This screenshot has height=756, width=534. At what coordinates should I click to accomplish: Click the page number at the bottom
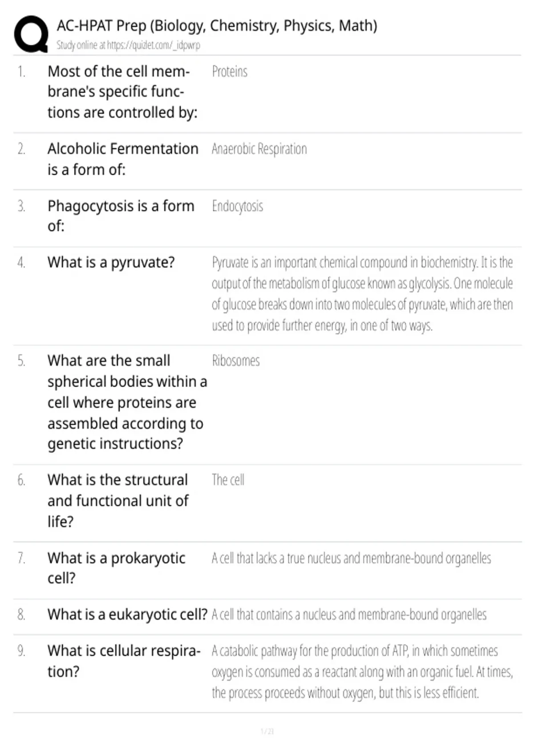point(267,732)
